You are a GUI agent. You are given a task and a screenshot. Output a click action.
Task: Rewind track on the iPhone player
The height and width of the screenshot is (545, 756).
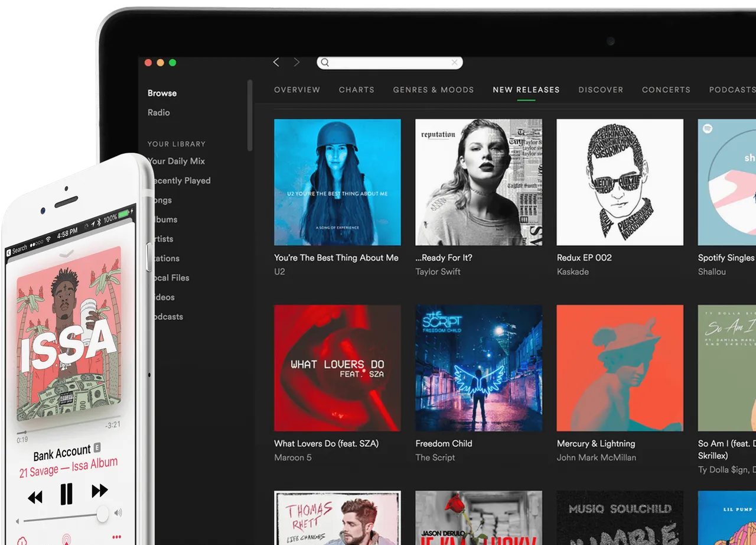35,498
